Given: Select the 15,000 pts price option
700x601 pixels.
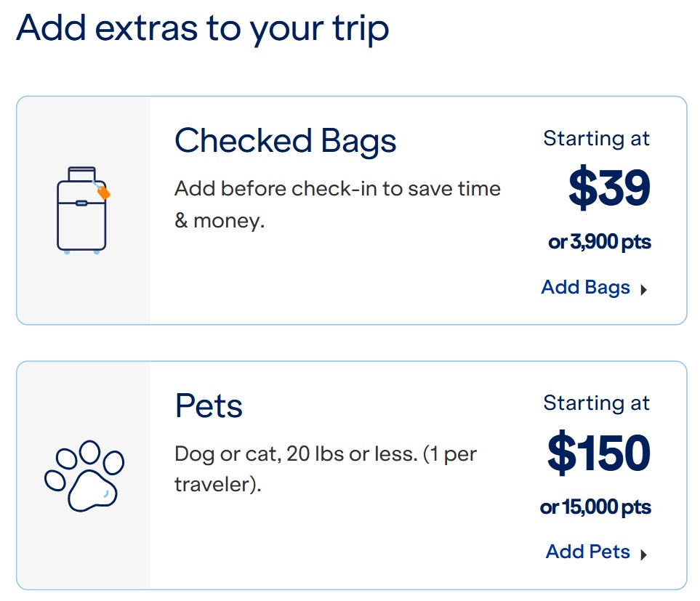Looking at the screenshot, I should 595,507.
